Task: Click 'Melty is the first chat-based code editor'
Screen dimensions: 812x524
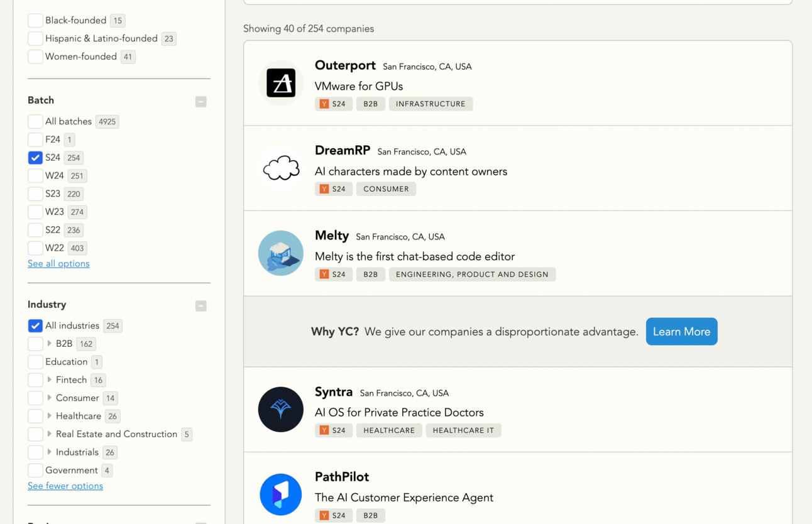Action: pyautogui.click(x=415, y=256)
